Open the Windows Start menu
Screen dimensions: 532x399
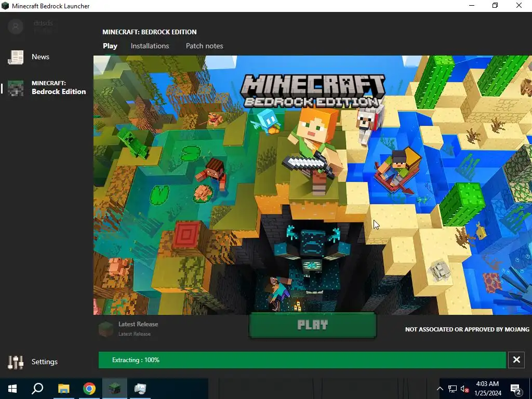click(12, 389)
